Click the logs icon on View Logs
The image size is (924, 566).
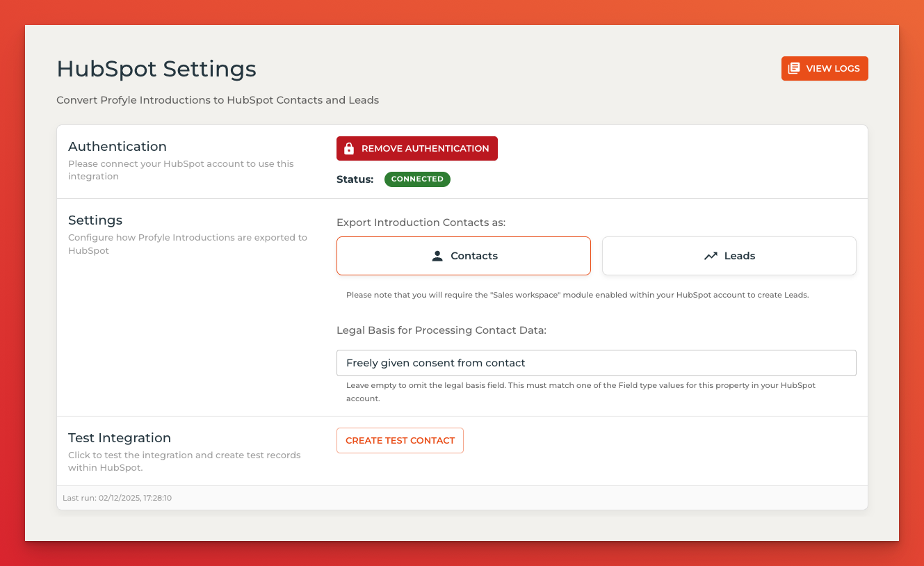point(794,68)
